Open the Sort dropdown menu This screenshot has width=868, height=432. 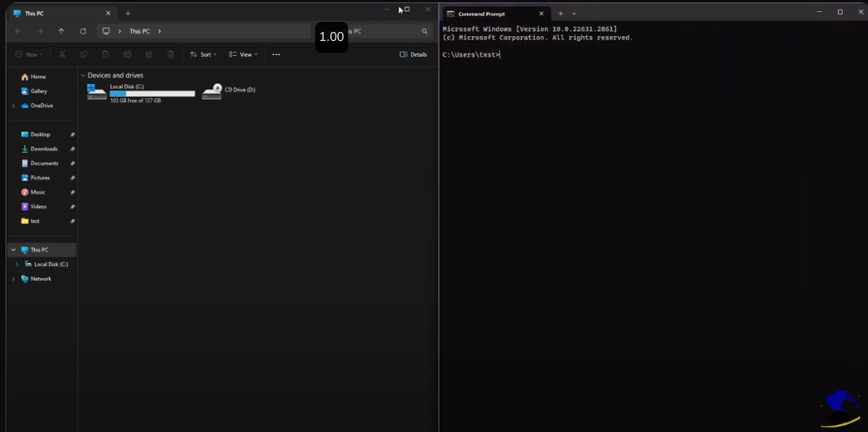point(203,55)
